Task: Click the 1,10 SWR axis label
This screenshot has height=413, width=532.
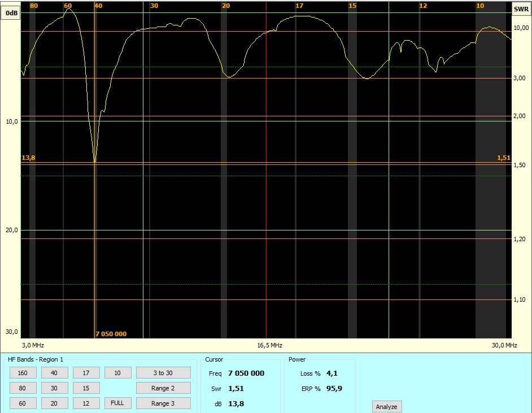Action: pos(520,299)
